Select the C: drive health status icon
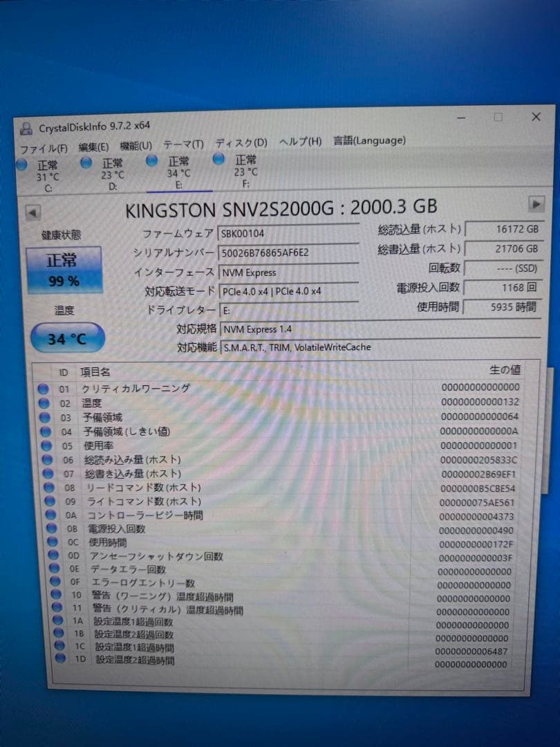 21,162
